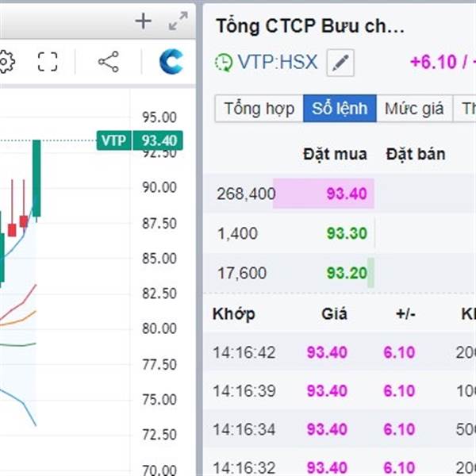This screenshot has width=476, height=476.
Task: Select bid price 93.40 in order book
Action: pos(347,194)
